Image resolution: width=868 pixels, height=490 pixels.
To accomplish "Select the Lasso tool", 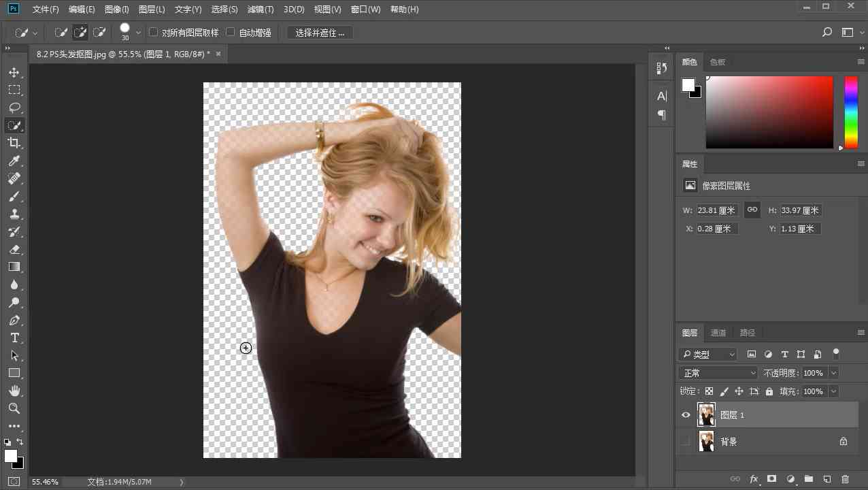I will point(14,108).
